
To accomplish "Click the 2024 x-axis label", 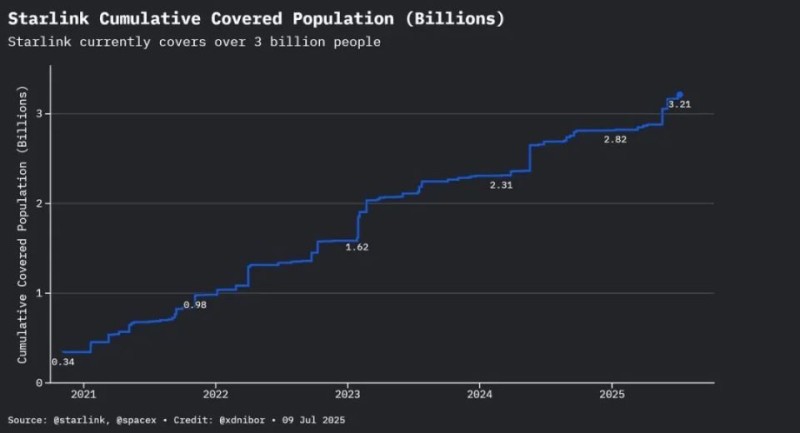I will click(480, 394).
